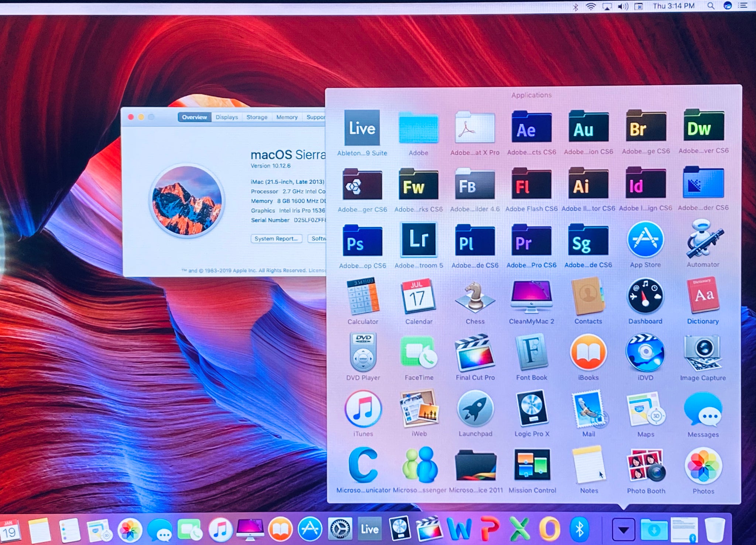Open iWeb application
Image resolution: width=756 pixels, height=545 pixels.
419,408
